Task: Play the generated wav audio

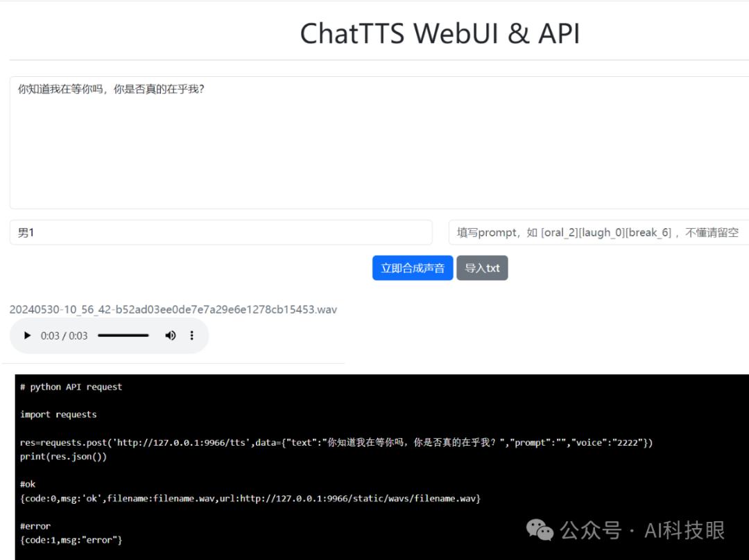Action: (27, 336)
